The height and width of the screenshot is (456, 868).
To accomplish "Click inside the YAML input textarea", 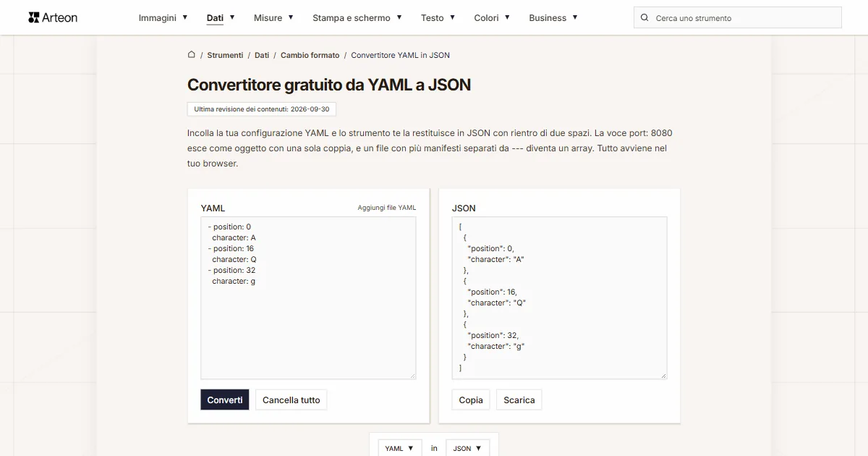I will [308, 297].
